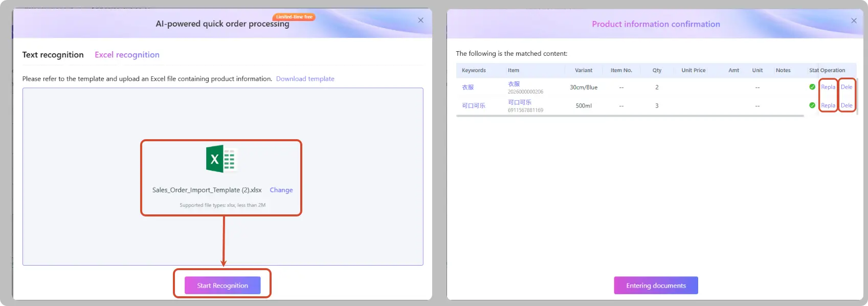
Task: Click the horizontal scrollbar under the product table
Action: (630, 116)
